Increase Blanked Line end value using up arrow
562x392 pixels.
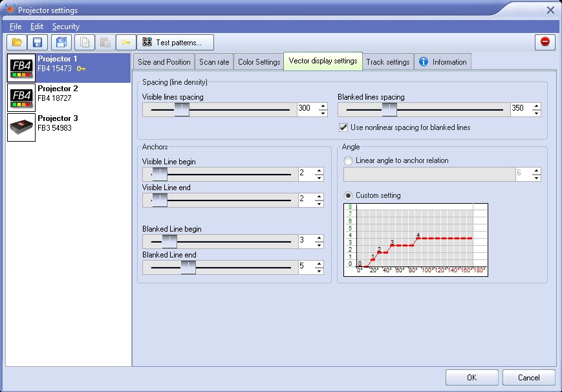pyautogui.click(x=318, y=264)
